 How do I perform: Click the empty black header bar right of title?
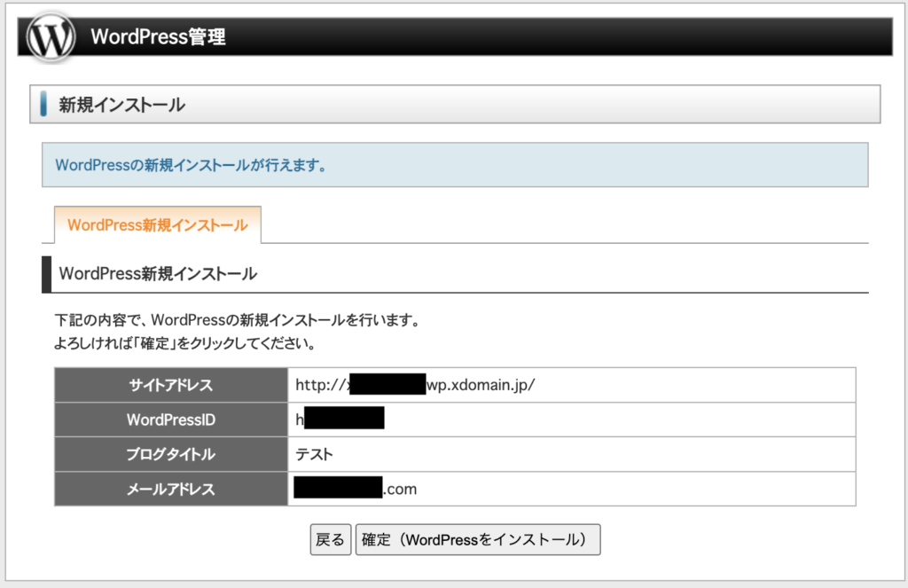pyautogui.click(x=567, y=37)
